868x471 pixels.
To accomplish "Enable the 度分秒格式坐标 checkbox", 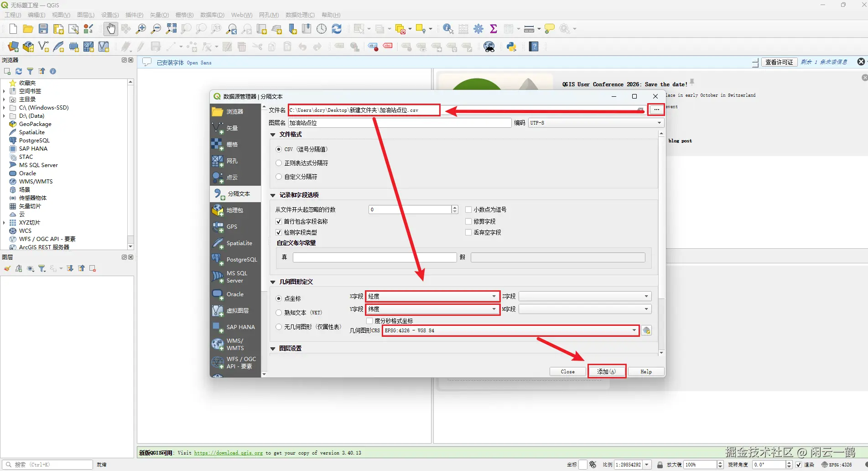I will click(370, 321).
